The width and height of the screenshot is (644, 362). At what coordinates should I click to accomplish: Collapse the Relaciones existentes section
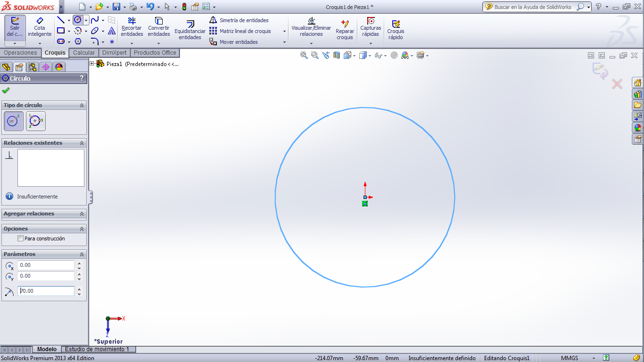pyautogui.click(x=82, y=143)
